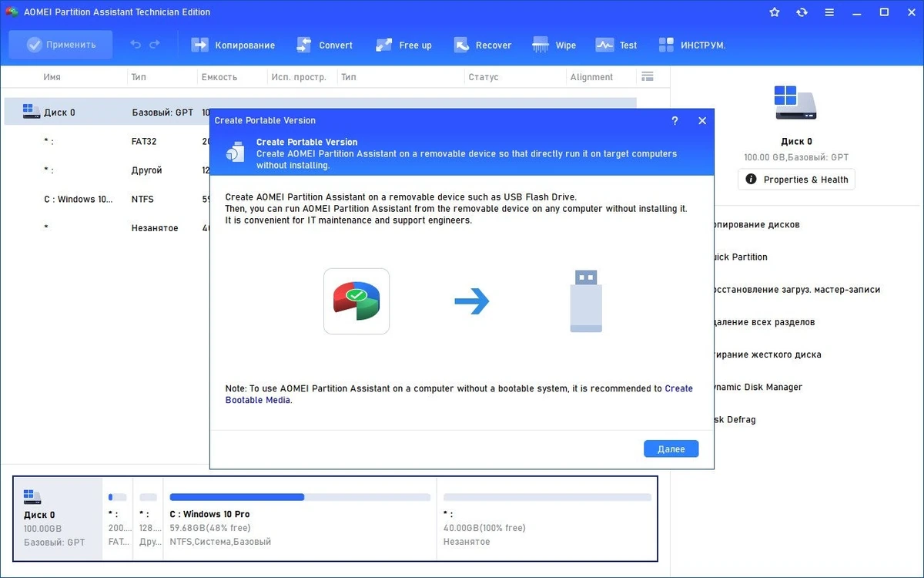Open Удаление всех разделов option
Screen dimensions: 924x578
[765, 322]
